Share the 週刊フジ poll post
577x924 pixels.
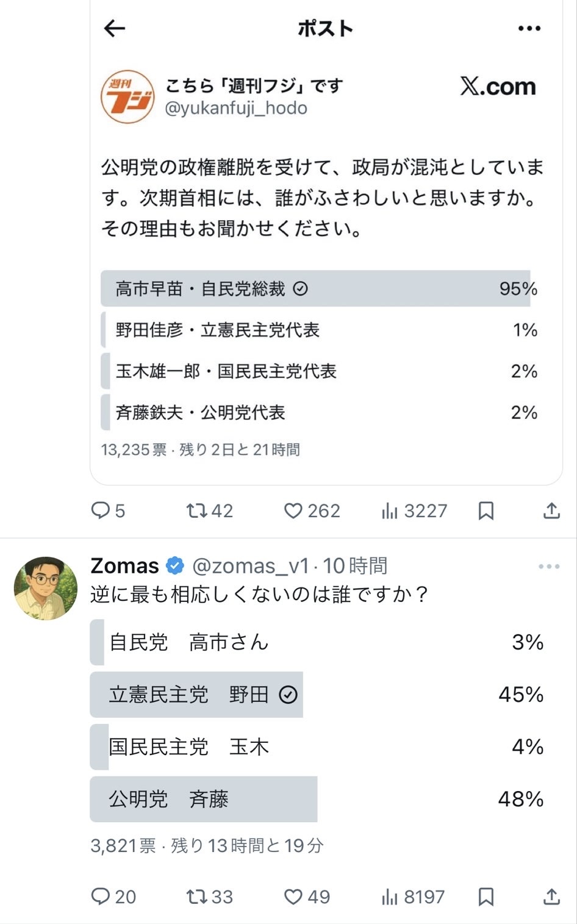(x=551, y=510)
